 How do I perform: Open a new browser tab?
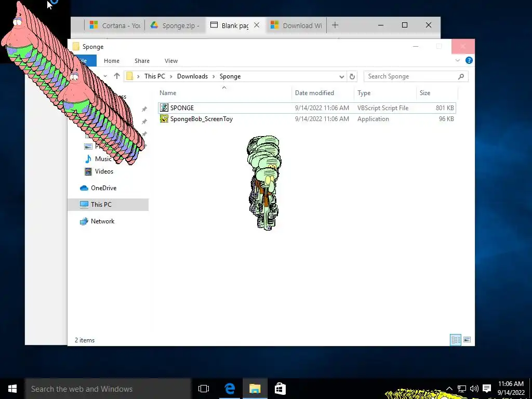tap(335, 25)
